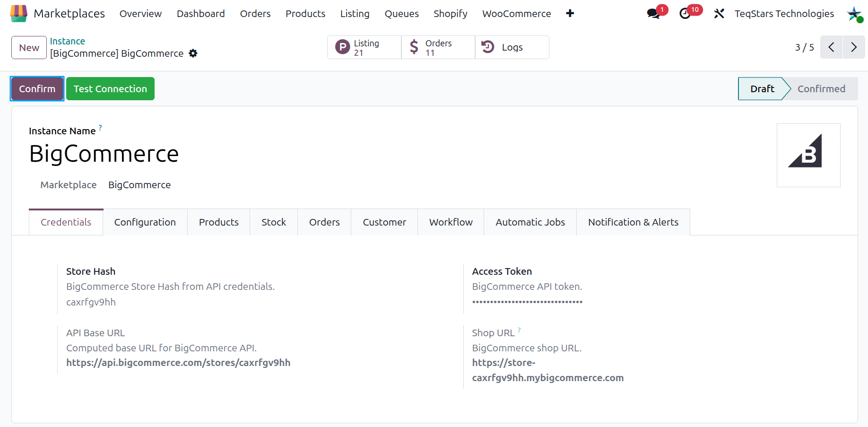This screenshot has width=868, height=427.
Task: Click the TeqStars Technologies company switcher
Action: [x=784, y=14]
